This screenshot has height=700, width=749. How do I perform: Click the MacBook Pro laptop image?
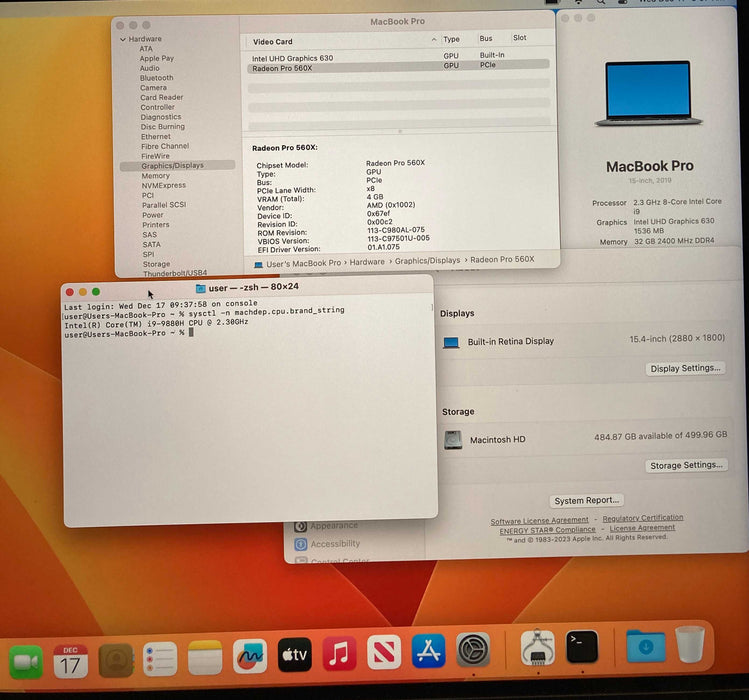tap(649, 93)
